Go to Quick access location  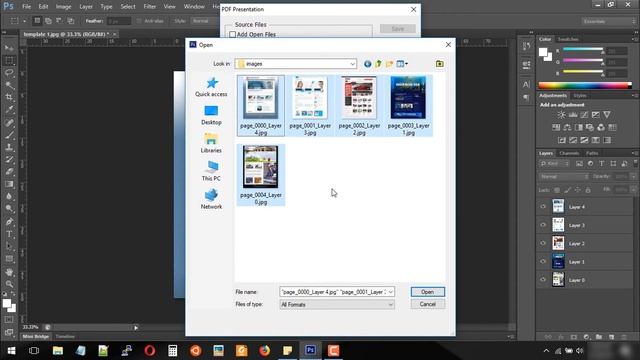[x=211, y=87]
